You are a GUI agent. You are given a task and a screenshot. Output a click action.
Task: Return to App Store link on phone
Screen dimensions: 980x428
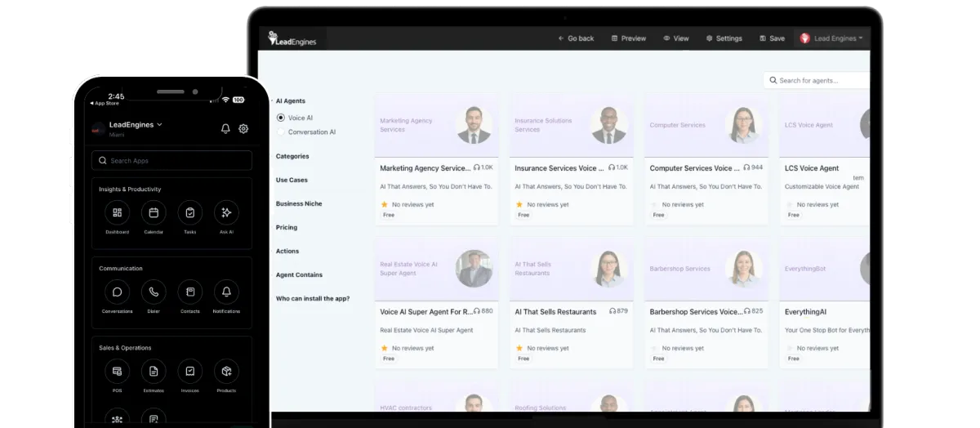(104, 103)
